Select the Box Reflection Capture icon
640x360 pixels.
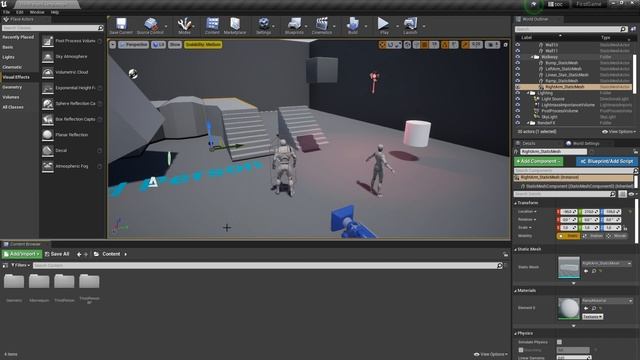48,119
